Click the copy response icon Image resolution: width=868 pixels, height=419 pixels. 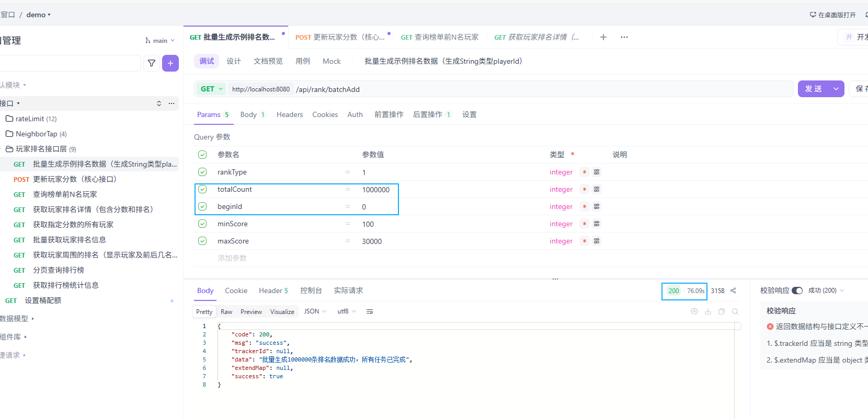point(722,311)
